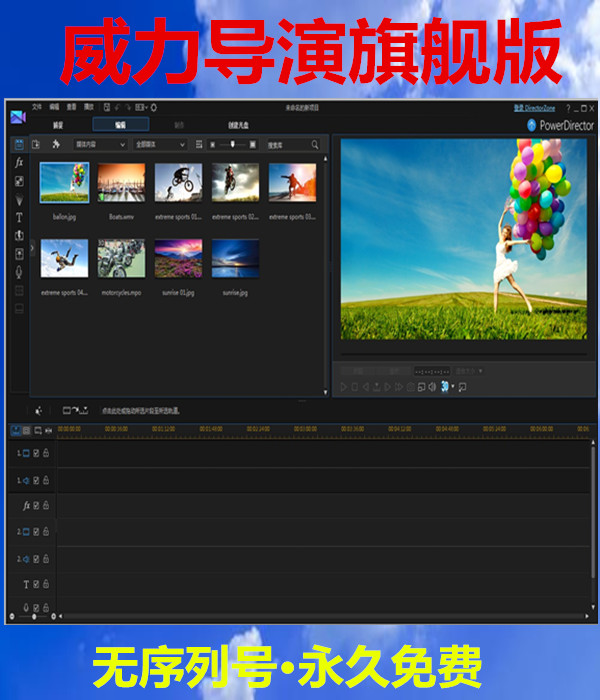
Task: Click the save project icon in top toolbar
Action: pos(107,108)
